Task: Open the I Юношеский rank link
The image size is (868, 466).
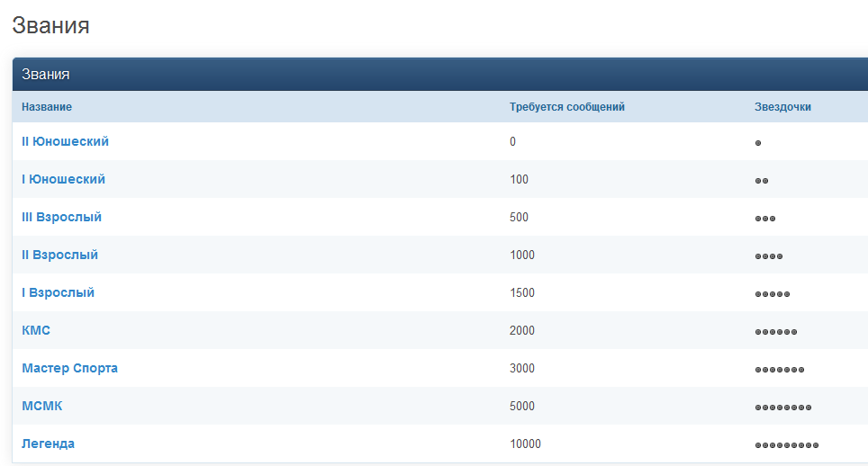Action: click(x=63, y=179)
